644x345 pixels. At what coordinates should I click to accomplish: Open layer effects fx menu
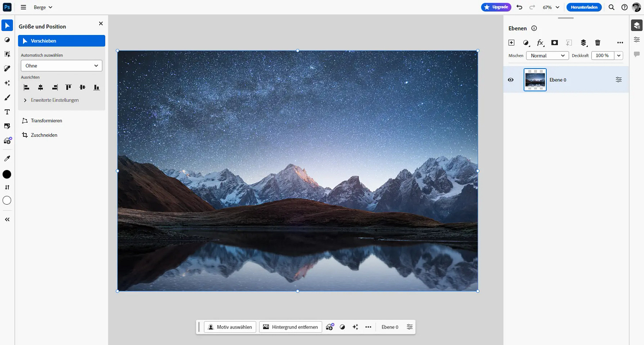[540, 43]
